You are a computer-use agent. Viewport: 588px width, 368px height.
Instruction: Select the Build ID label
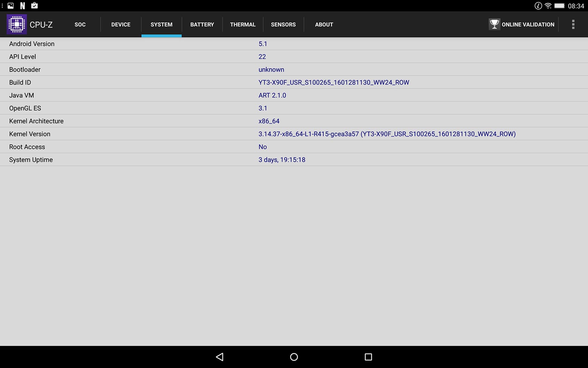point(20,82)
